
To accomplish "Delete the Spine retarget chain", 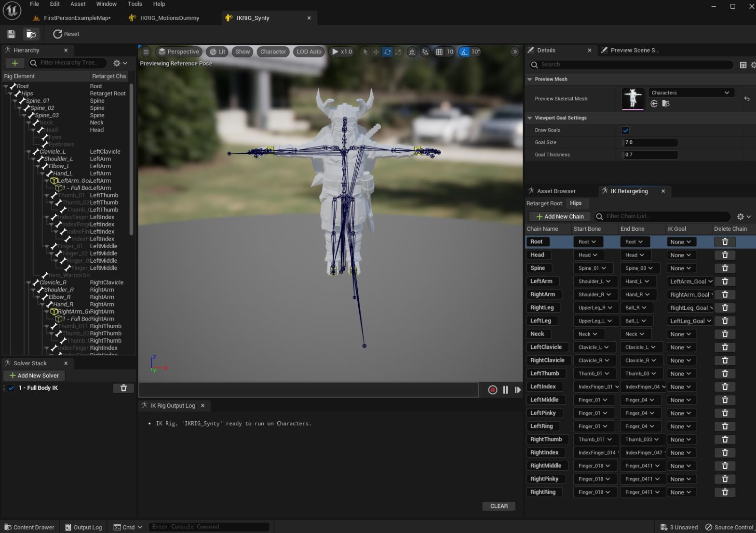I will click(x=724, y=268).
